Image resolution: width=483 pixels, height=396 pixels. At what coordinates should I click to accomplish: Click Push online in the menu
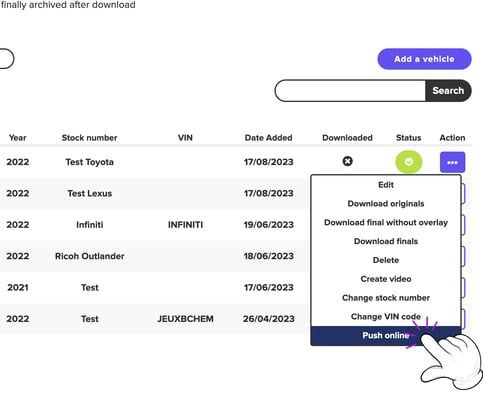tap(386, 336)
